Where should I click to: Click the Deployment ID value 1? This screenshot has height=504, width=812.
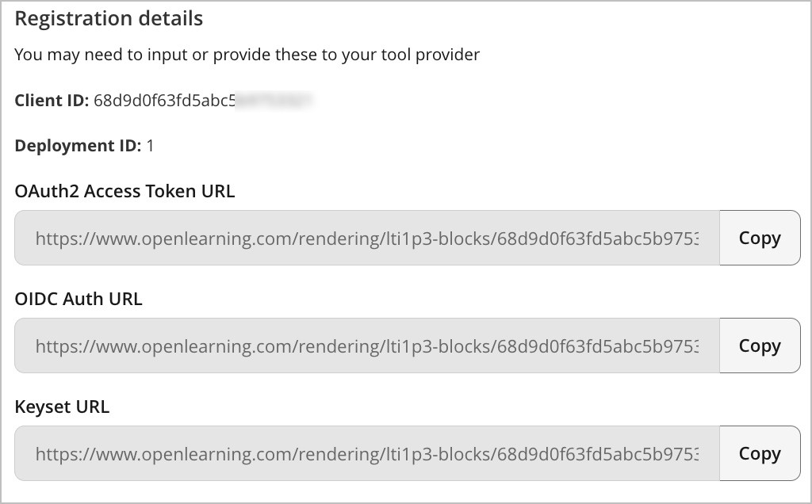[151, 146]
